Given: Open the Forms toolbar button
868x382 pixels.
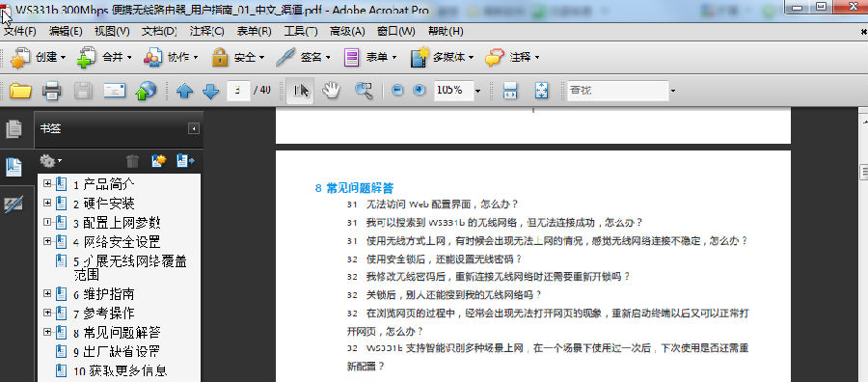Looking at the screenshot, I should pyautogui.click(x=369, y=57).
